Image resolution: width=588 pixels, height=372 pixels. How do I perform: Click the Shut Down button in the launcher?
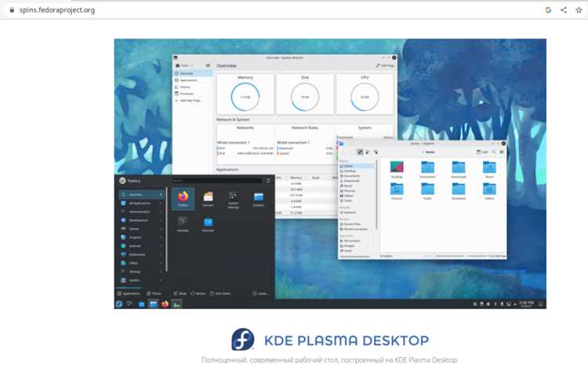220,294
